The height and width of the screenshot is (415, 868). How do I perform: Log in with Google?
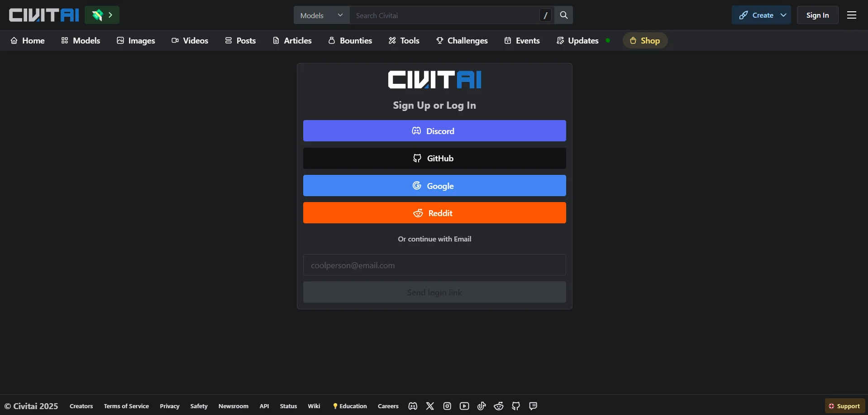434,185
